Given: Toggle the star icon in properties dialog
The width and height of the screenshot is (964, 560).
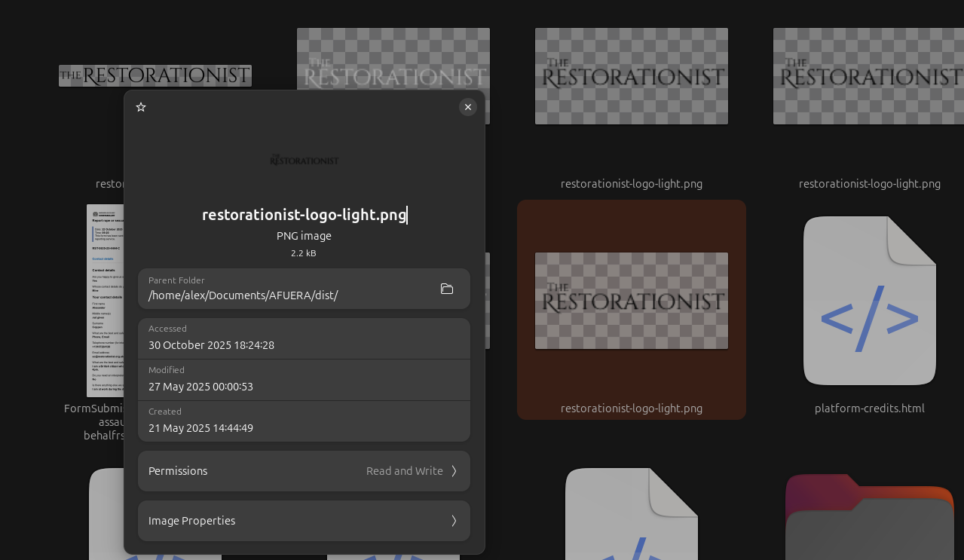Looking at the screenshot, I should (141, 107).
